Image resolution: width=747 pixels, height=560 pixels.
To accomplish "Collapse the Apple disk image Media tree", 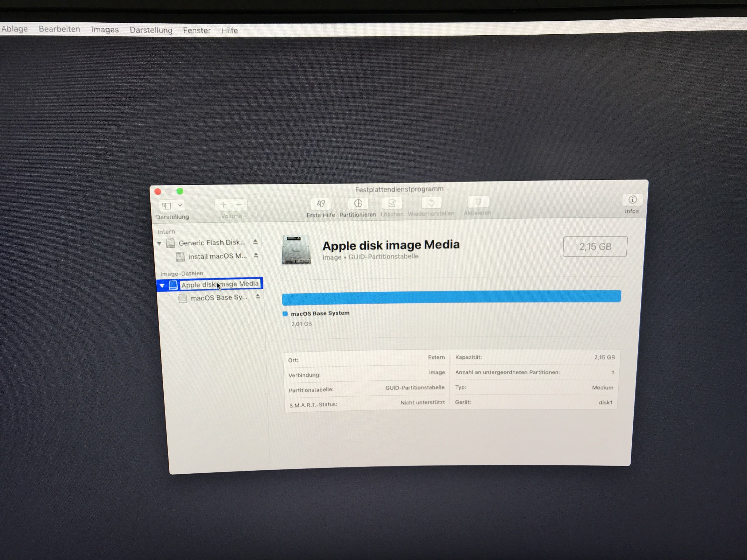I will pyautogui.click(x=162, y=286).
